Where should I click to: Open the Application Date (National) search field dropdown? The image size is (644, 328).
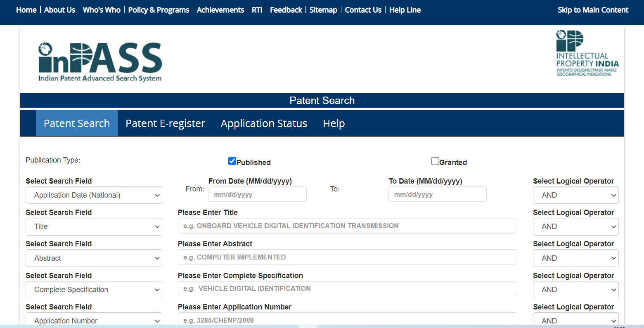tap(94, 195)
